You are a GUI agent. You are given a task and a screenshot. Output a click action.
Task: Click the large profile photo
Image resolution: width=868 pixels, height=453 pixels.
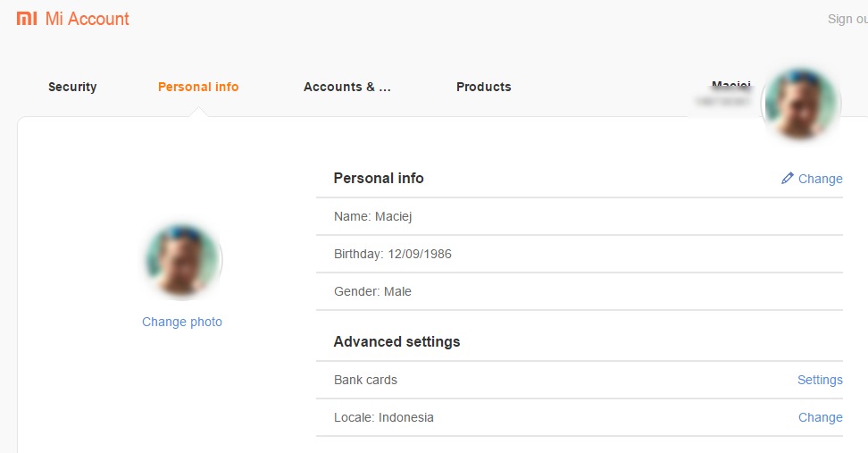[182, 261]
